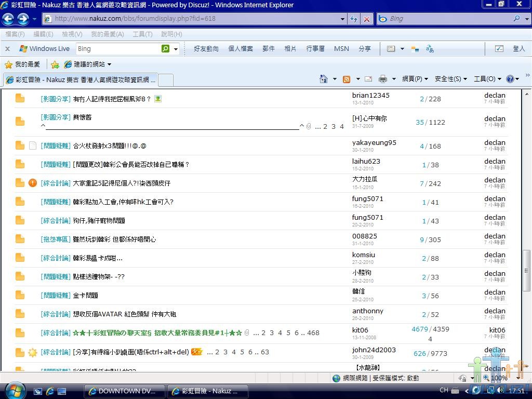Viewport: 532px width, 399px height.
Task: Click the Bing search magnifier icon
Action: pyautogui.click(x=516, y=19)
